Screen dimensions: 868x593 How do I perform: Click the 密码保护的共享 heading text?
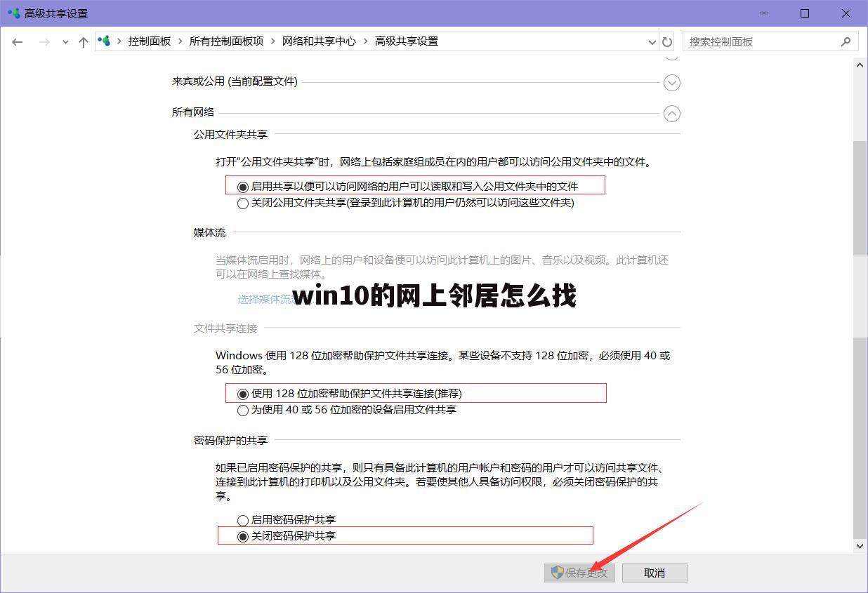[230, 440]
